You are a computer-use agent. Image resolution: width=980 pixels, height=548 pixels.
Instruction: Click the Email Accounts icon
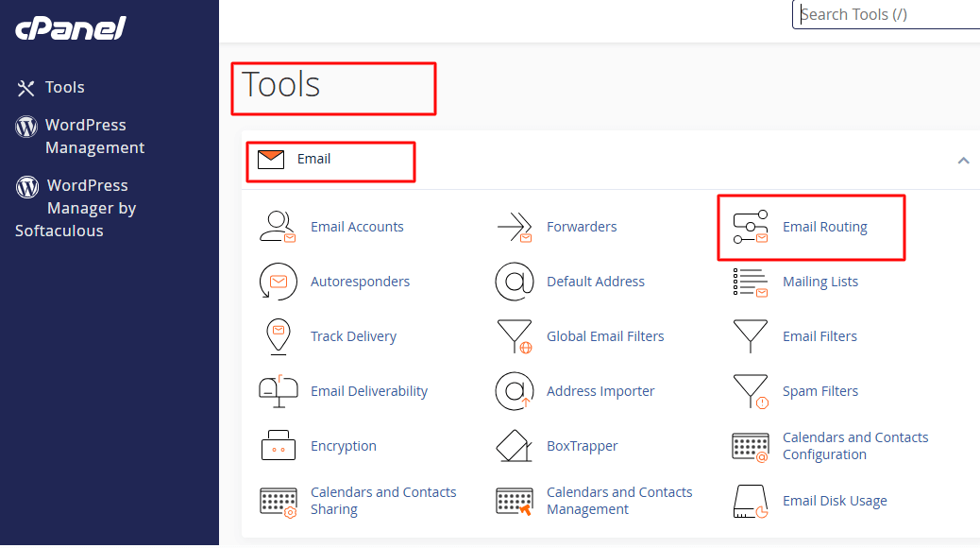pos(278,227)
